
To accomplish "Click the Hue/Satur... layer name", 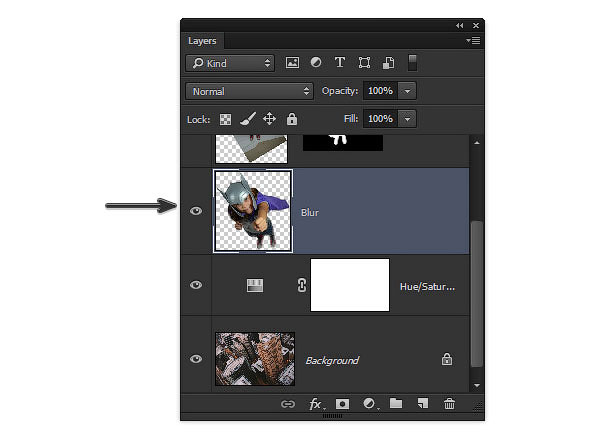I will point(427,287).
